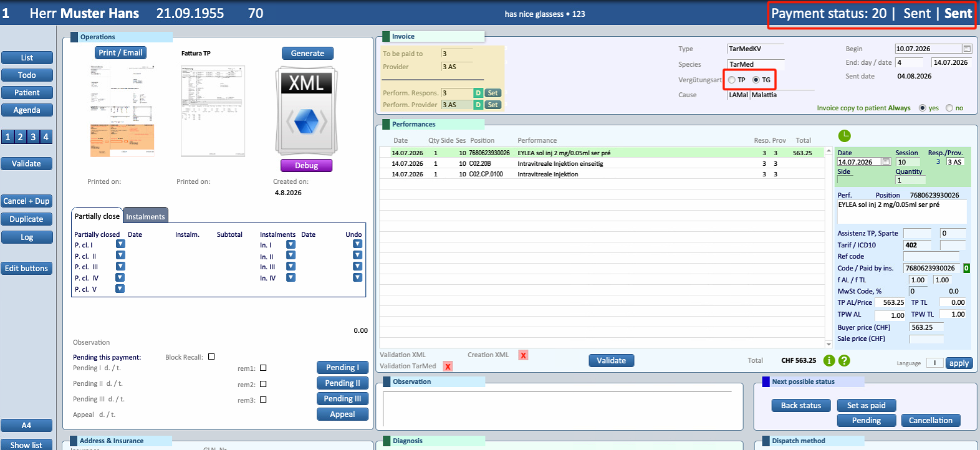The image size is (980, 450).
Task: Open the P. cl. I dropdown arrow
Action: (x=120, y=244)
